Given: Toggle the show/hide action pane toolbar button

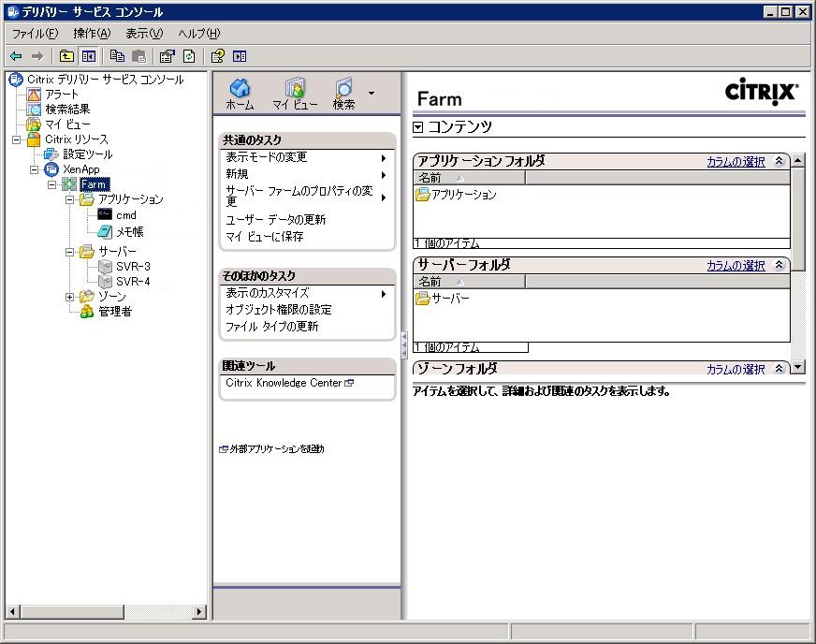Looking at the screenshot, I should click(x=240, y=56).
